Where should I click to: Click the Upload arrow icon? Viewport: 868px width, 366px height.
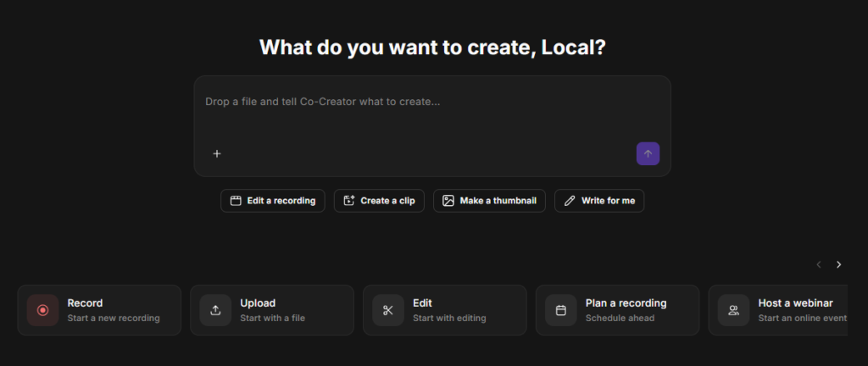[x=215, y=310]
